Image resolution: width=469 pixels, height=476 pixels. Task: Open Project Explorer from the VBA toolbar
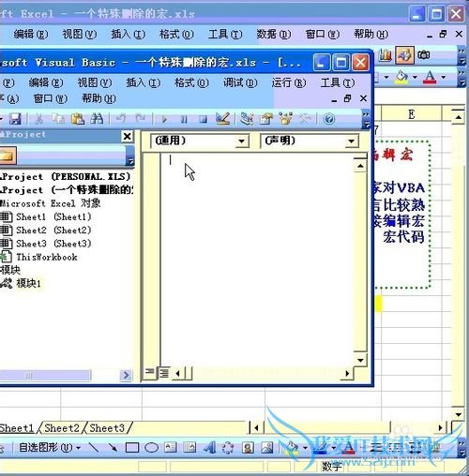point(247,119)
